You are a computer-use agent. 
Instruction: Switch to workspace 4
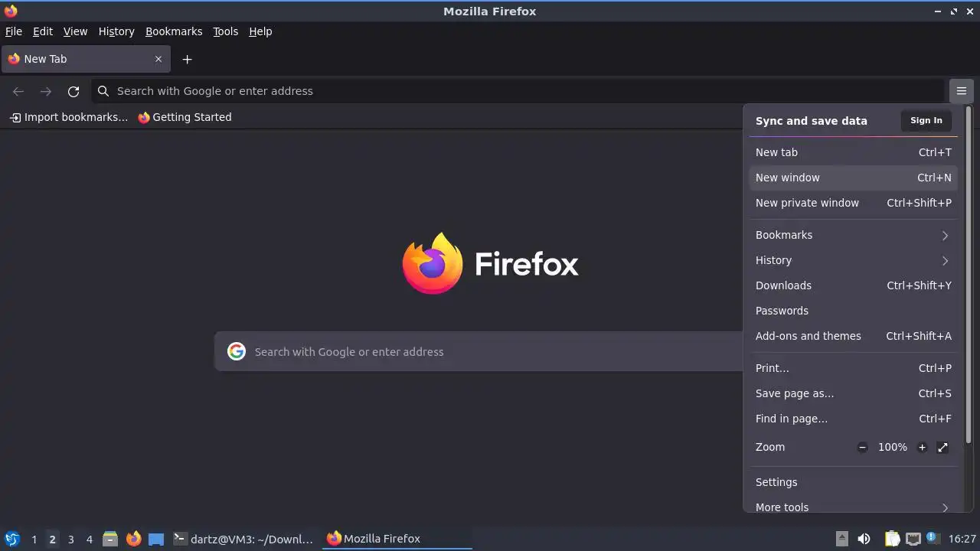click(89, 539)
